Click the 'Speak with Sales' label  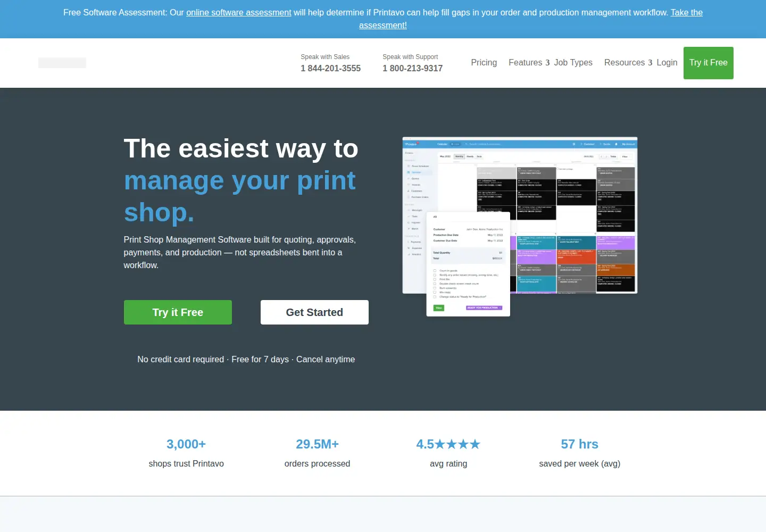tap(325, 57)
